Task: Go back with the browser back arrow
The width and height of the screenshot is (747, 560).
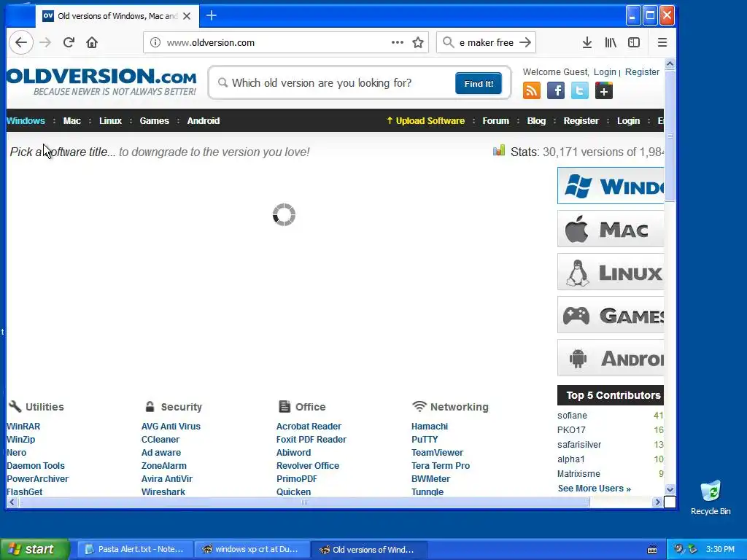Action: [x=21, y=42]
